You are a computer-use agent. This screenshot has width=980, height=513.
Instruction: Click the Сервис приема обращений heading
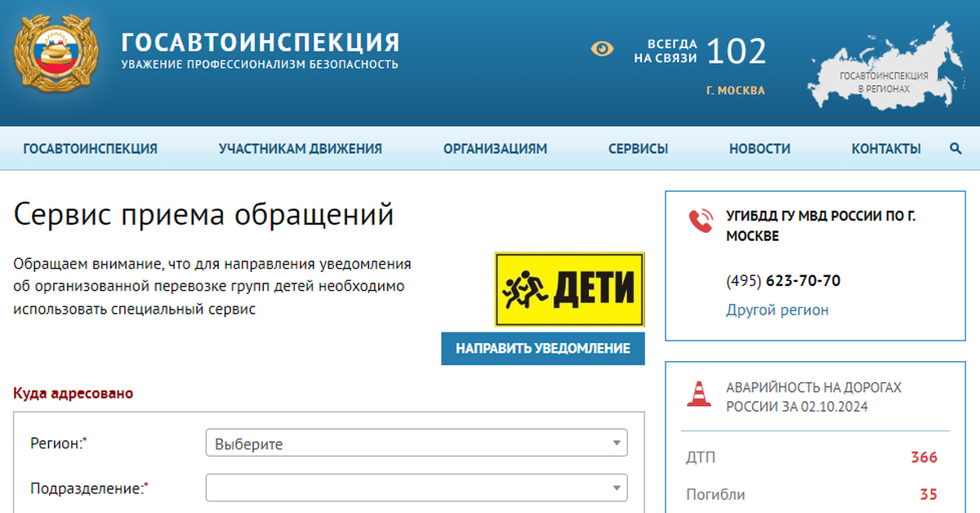coord(204,216)
